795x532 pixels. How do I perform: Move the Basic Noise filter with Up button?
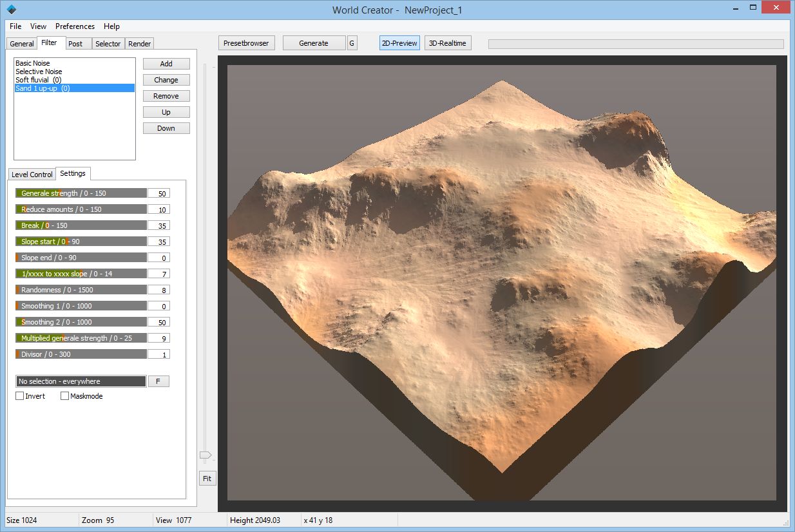pyautogui.click(x=166, y=111)
